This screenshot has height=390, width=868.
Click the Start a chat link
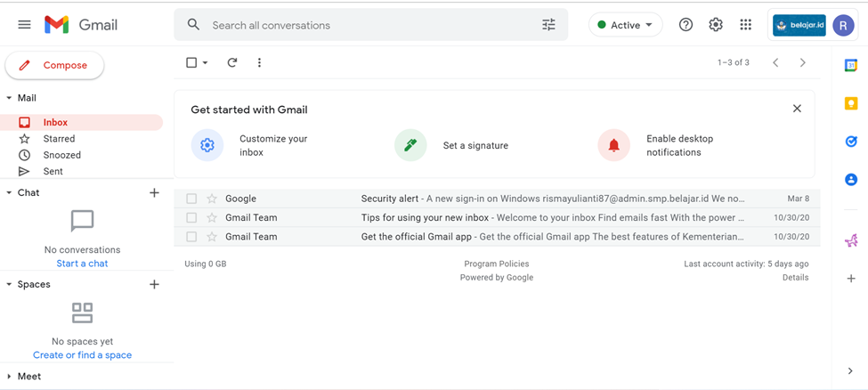tap(82, 264)
